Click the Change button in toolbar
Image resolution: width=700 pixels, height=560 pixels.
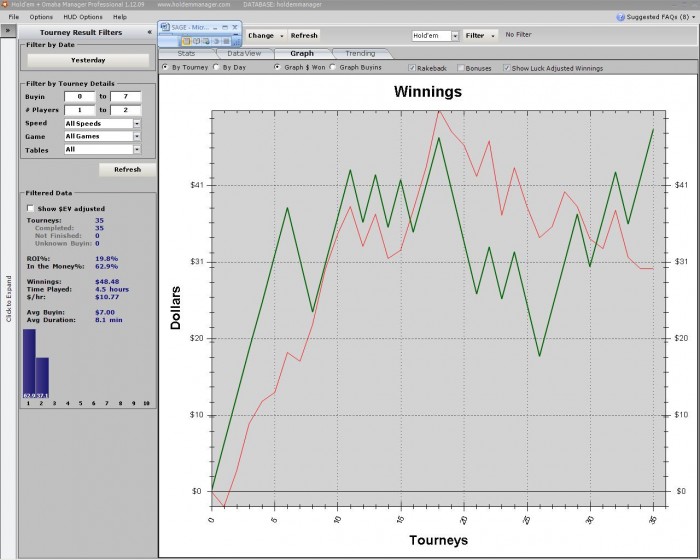tap(261, 36)
